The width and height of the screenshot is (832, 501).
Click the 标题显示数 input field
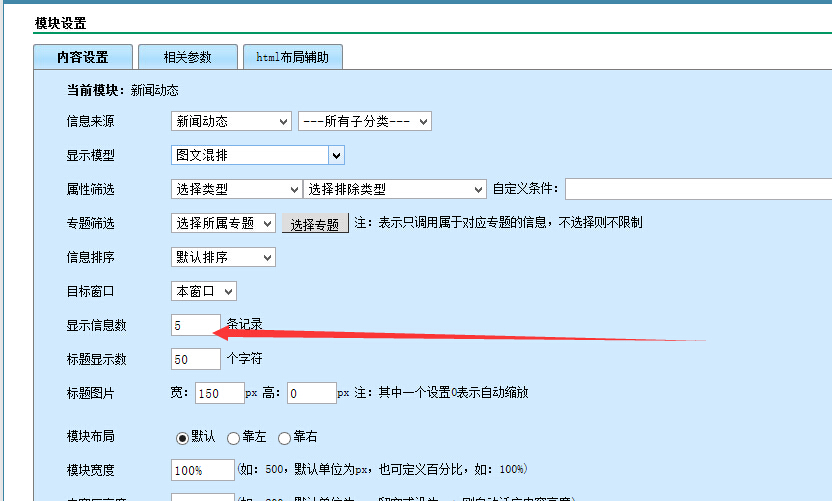point(196,359)
